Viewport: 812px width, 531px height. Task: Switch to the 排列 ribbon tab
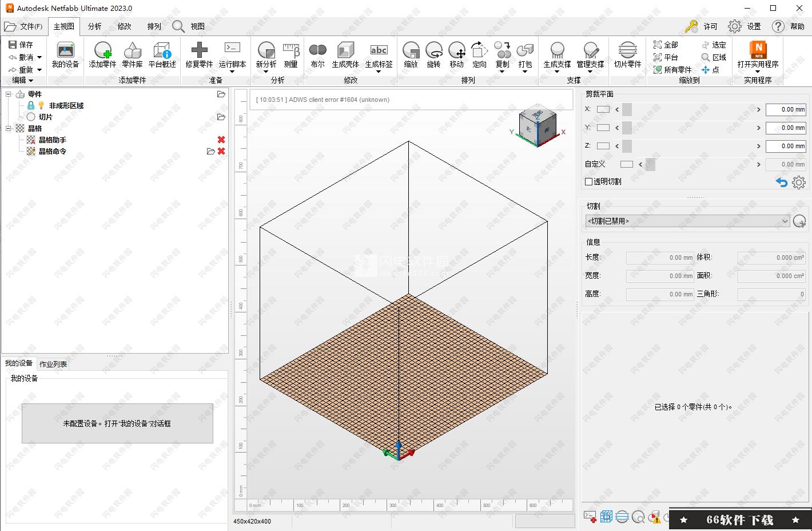tap(154, 26)
